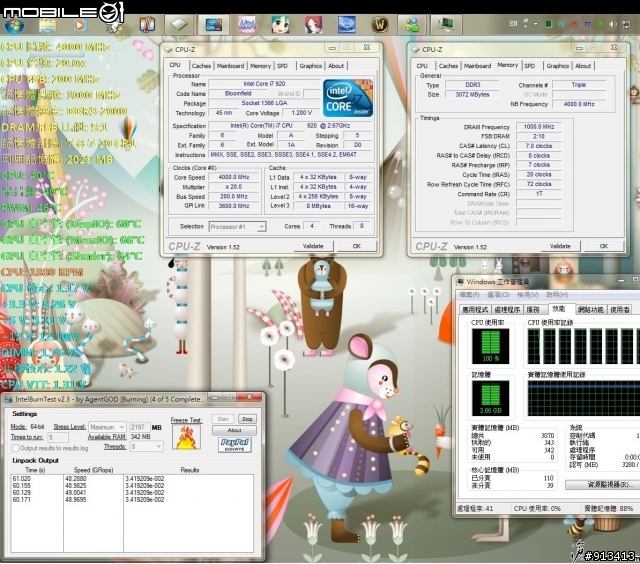Switch to CPU tab in right CPU-Z
This screenshot has height=564, width=640.
[x=422, y=66]
